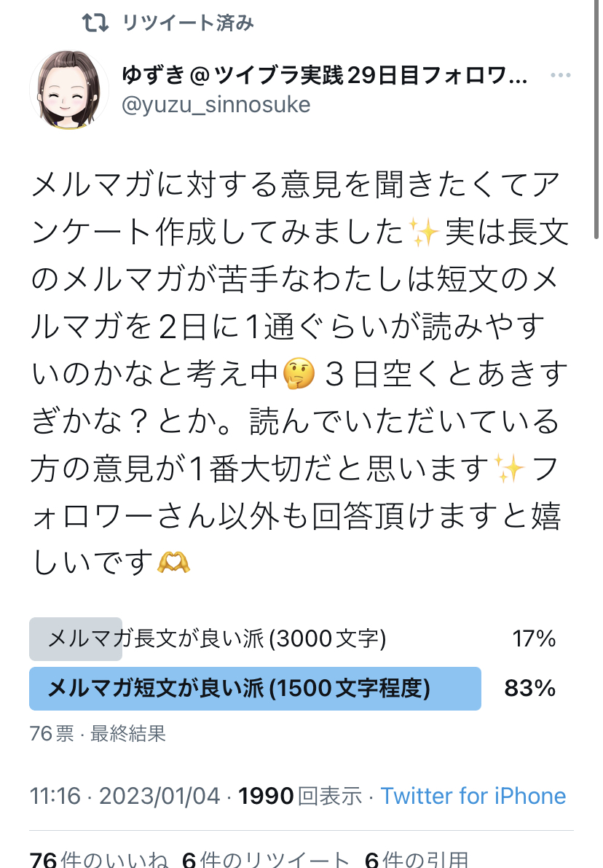Click the retweet arrows icon at top
603x868 pixels.
pos(95,23)
